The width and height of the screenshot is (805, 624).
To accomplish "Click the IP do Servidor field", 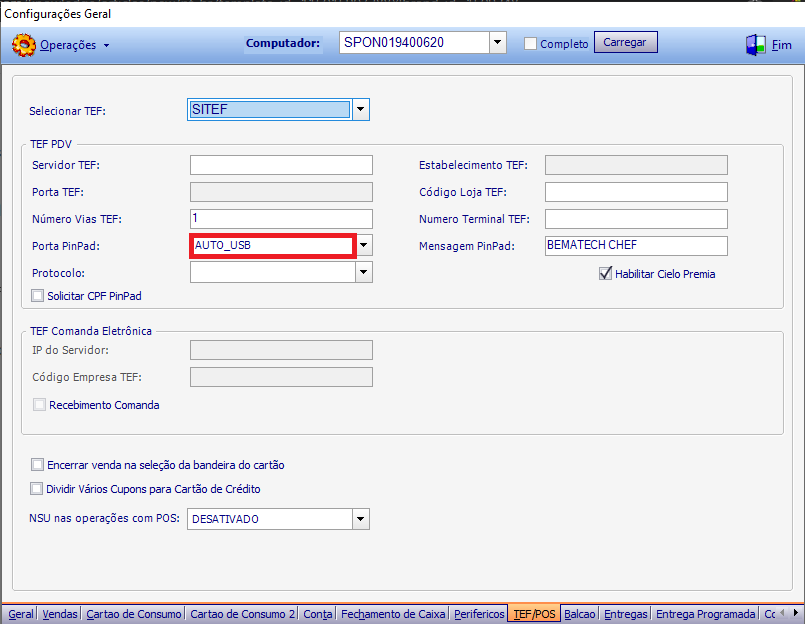I will click(281, 350).
